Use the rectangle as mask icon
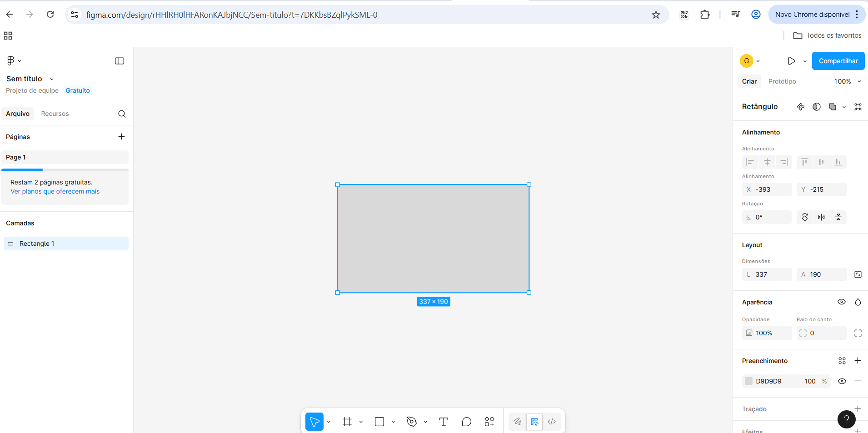This screenshot has width=868, height=433. pyautogui.click(x=817, y=107)
